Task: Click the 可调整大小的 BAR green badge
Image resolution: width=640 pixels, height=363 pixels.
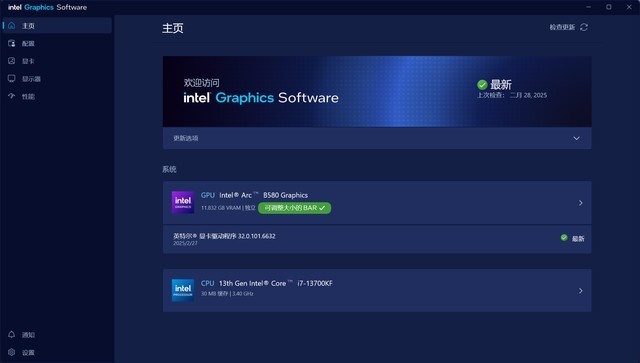Action: pos(295,208)
